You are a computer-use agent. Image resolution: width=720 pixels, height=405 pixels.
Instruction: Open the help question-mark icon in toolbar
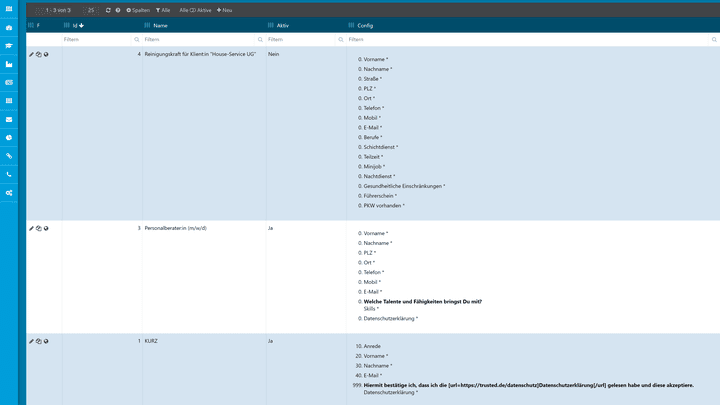(x=118, y=10)
